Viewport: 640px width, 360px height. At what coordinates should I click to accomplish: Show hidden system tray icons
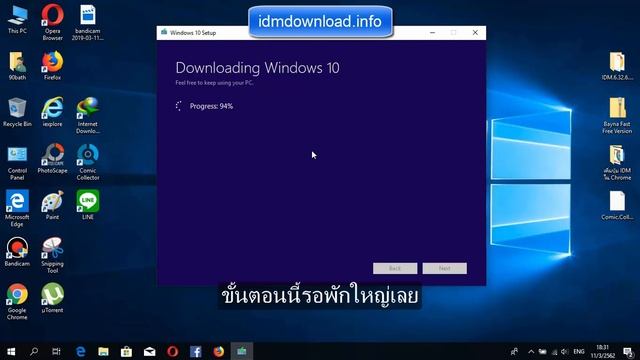(x=531, y=351)
